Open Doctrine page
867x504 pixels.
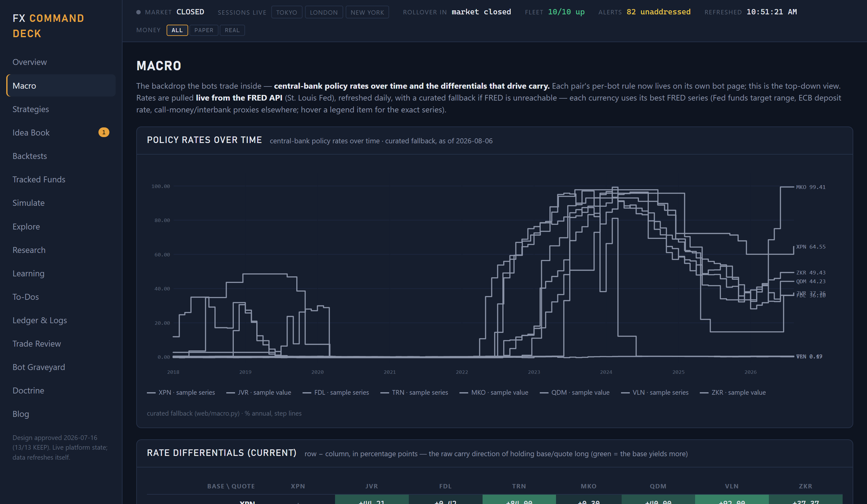click(x=28, y=391)
